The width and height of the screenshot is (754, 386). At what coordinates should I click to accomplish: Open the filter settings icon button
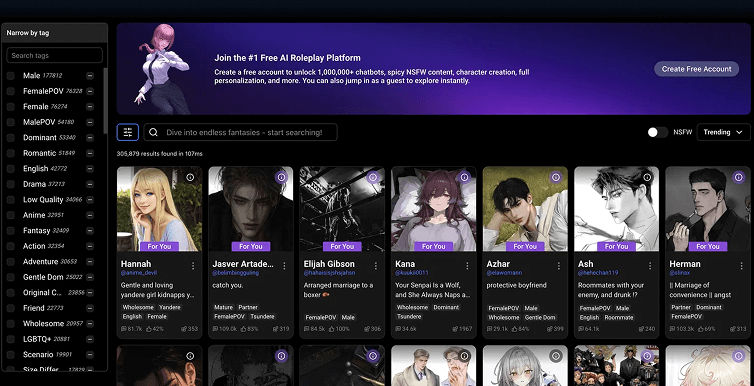[x=128, y=132]
